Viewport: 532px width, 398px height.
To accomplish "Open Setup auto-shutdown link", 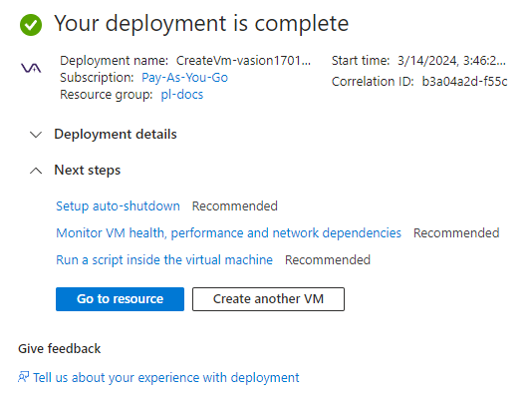I will (x=118, y=206).
